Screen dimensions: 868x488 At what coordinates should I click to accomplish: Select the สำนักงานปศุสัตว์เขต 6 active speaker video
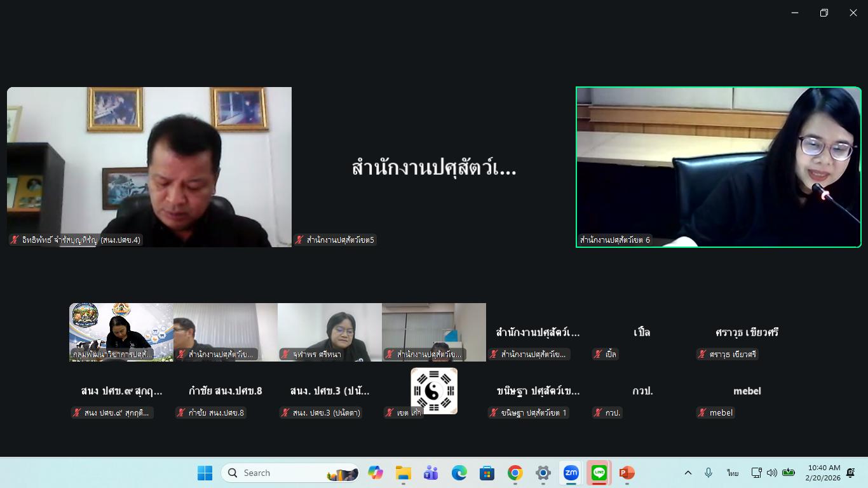pos(718,166)
